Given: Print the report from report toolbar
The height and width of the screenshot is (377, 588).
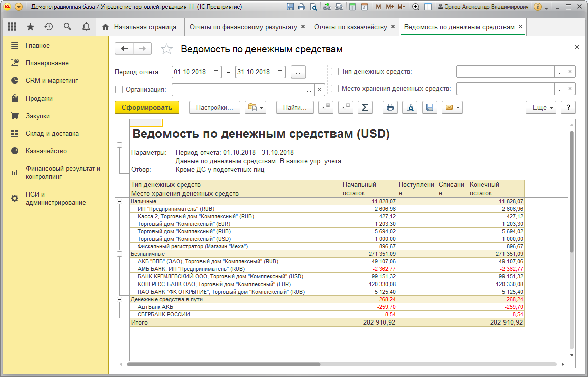Looking at the screenshot, I should coord(390,108).
